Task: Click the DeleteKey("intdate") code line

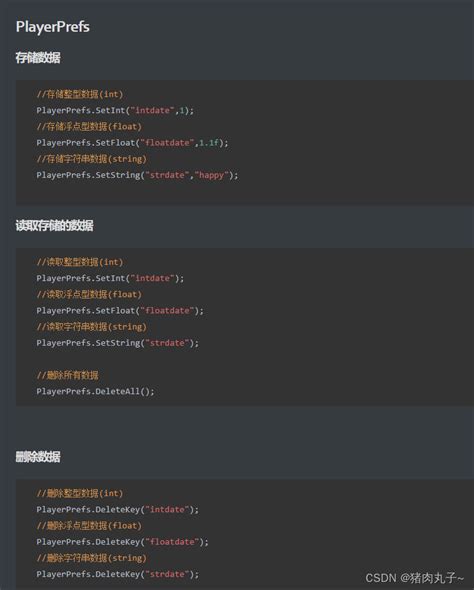Action: [x=118, y=509]
